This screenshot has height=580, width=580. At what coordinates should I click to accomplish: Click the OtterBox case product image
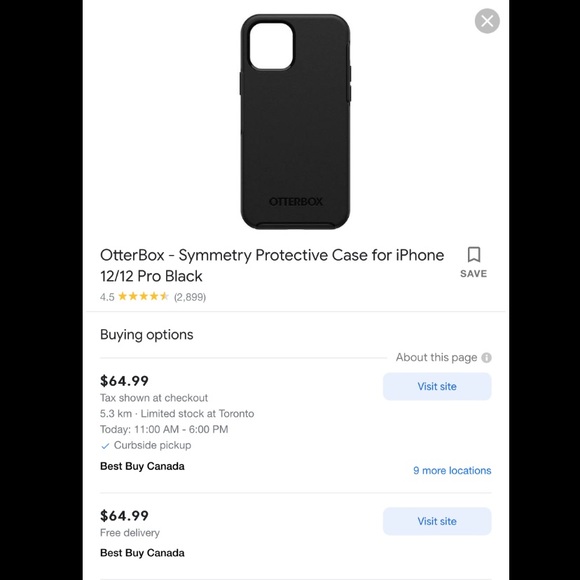point(295,122)
